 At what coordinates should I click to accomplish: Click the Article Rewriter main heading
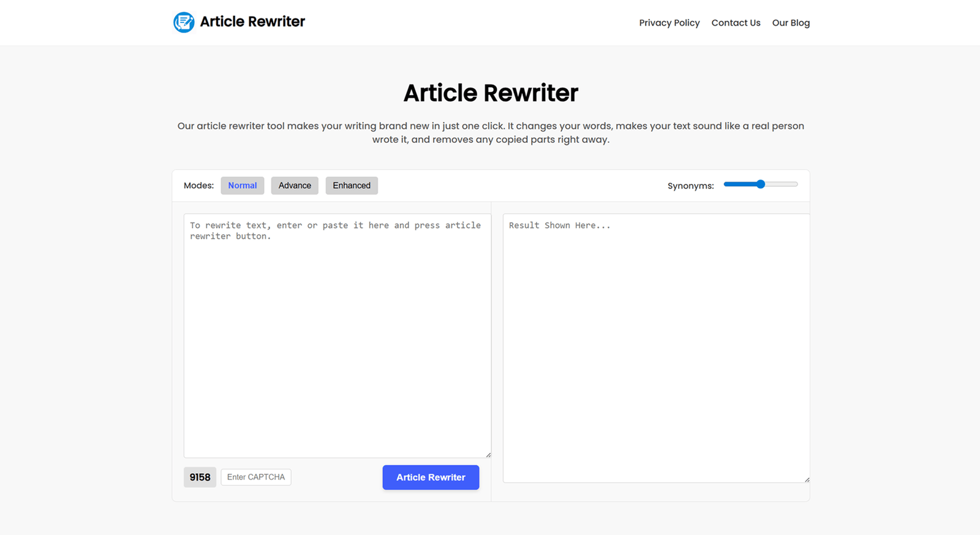pos(491,93)
